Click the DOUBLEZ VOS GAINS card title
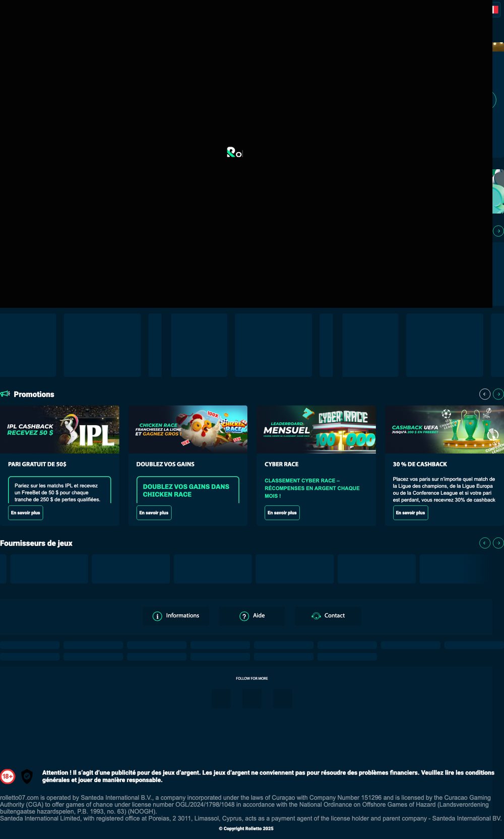 tap(165, 464)
